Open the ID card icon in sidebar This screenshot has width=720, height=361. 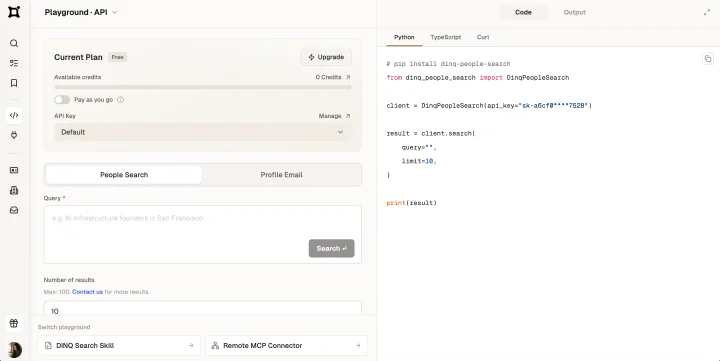14,170
